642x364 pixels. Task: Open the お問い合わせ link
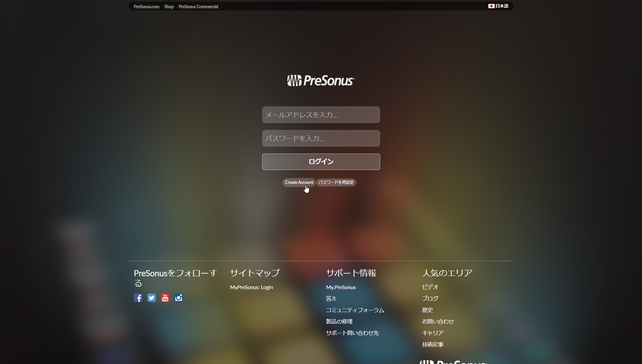click(x=438, y=321)
